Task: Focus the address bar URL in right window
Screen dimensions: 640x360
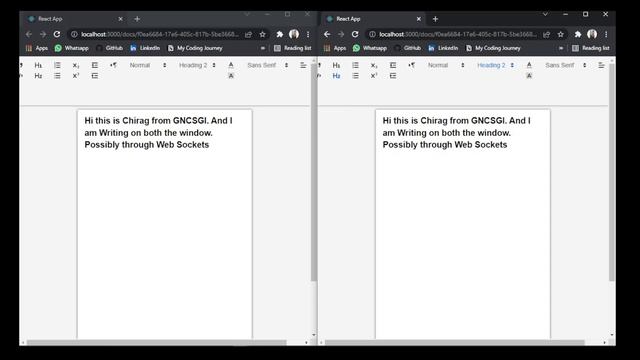Action: pyautogui.click(x=457, y=34)
